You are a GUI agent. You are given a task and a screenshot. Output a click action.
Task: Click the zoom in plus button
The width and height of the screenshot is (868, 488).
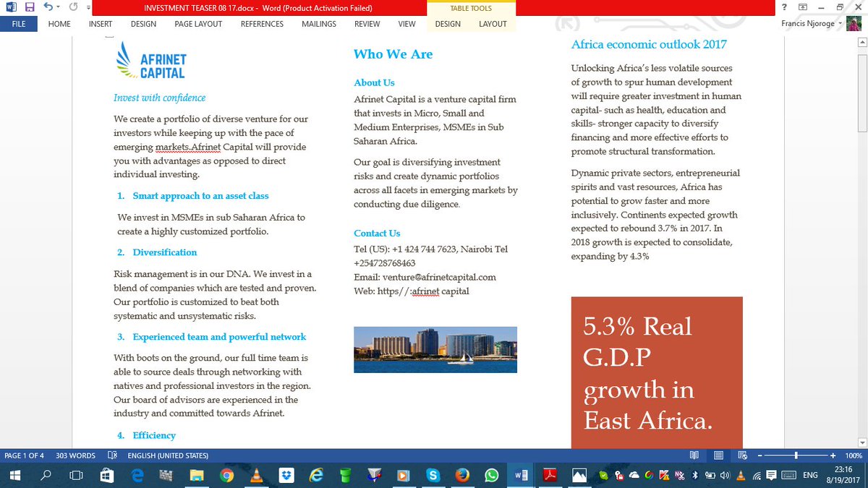point(833,455)
